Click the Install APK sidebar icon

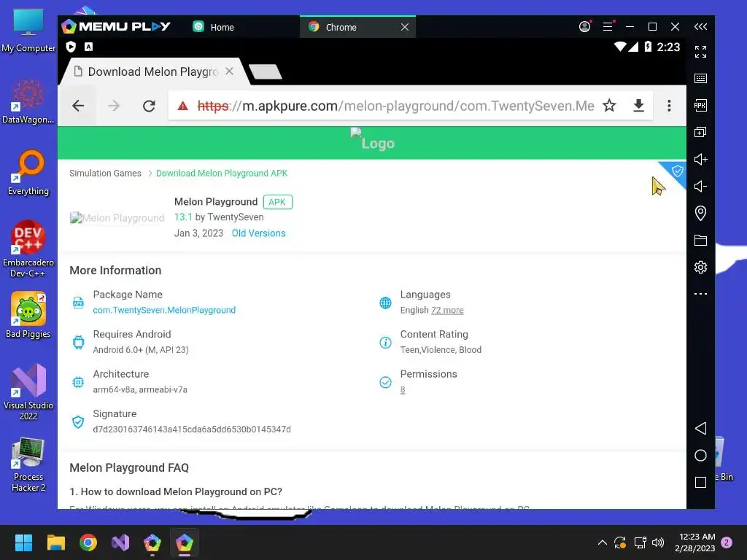pos(700,105)
